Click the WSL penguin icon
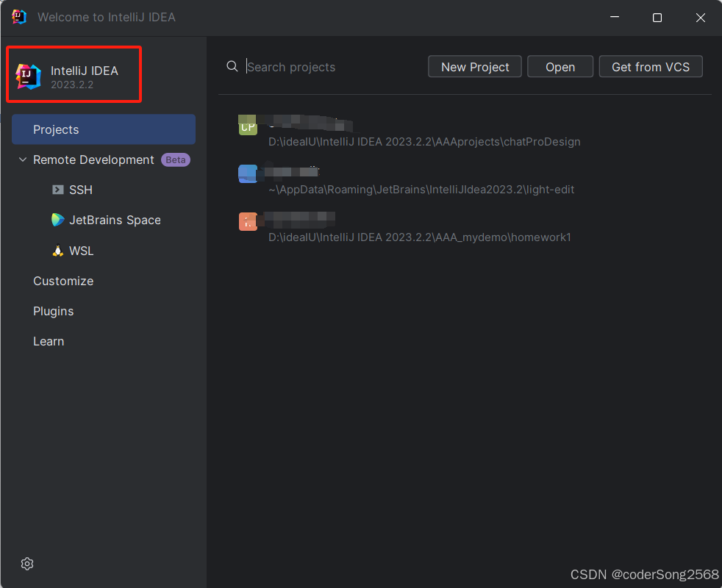This screenshot has height=588, width=722. (57, 251)
